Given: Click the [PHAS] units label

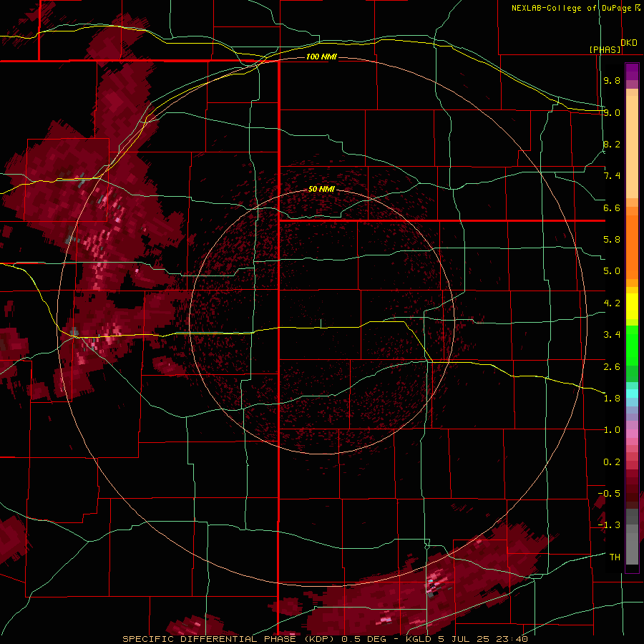Looking at the screenshot, I should coord(605,49).
